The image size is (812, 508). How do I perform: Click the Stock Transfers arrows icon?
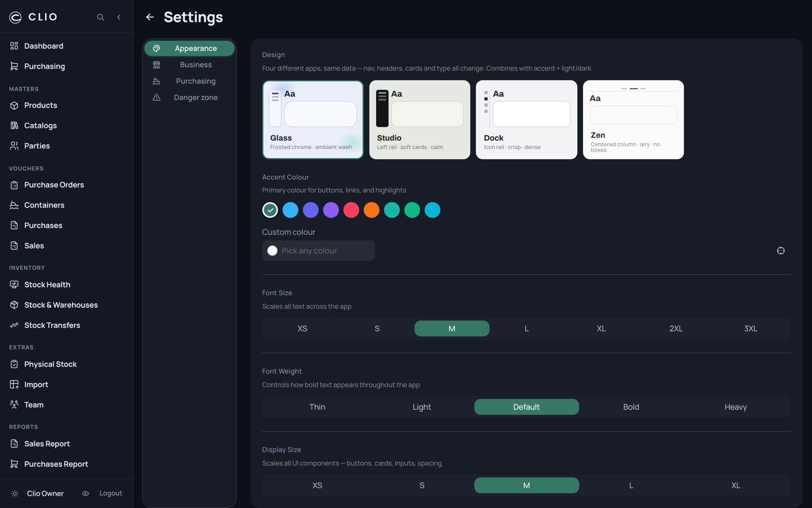point(14,325)
